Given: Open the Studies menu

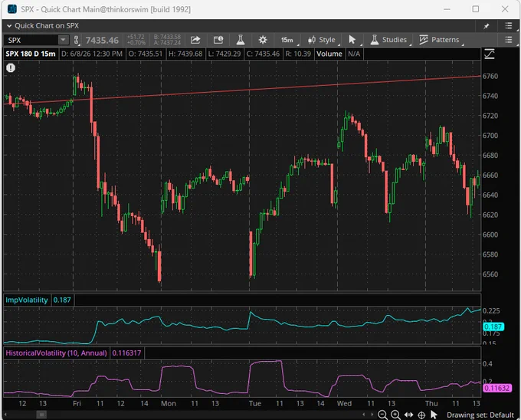Looking at the screenshot, I should (x=388, y=40).
